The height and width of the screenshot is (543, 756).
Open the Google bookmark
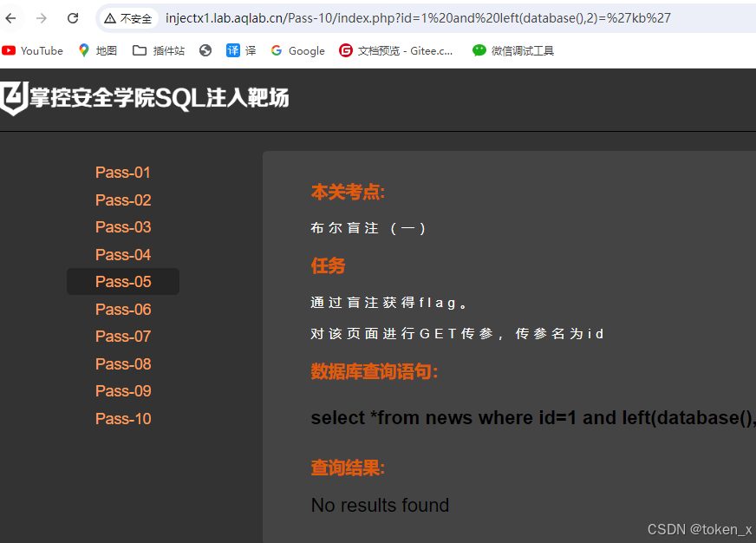click(x=297, y=50)
